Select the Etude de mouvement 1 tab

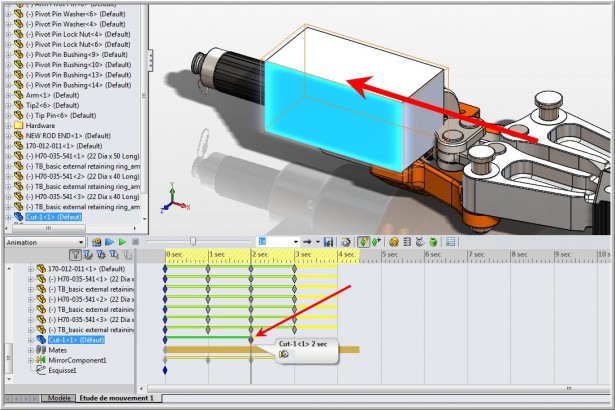click(117, 398)
